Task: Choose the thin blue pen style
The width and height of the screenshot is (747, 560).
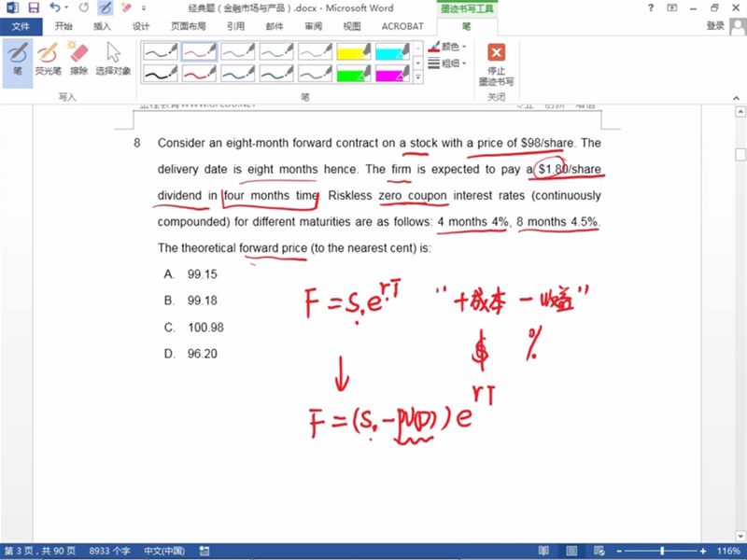Action: (x=238, y=51)
